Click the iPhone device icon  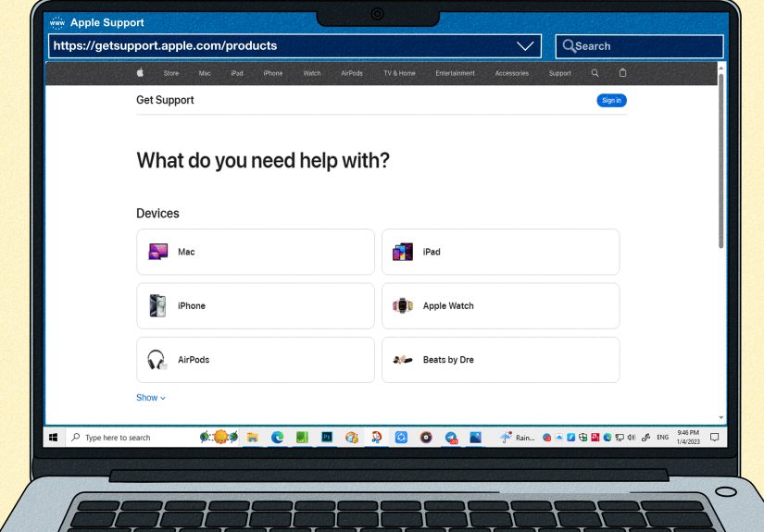(157, 305)
